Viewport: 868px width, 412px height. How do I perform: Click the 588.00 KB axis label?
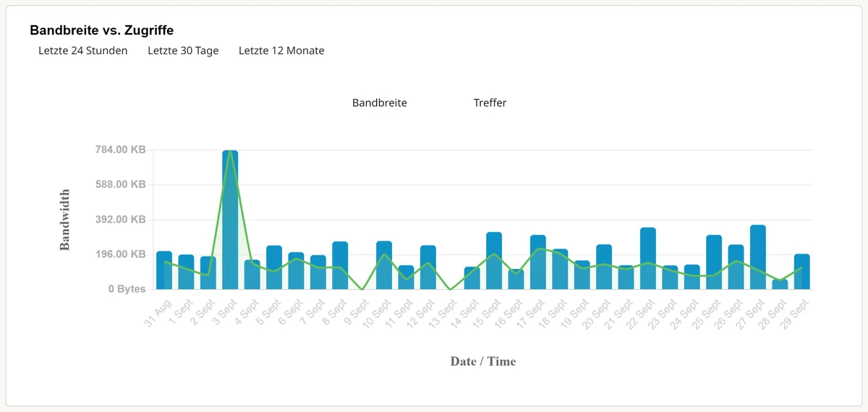coord(120,184)
